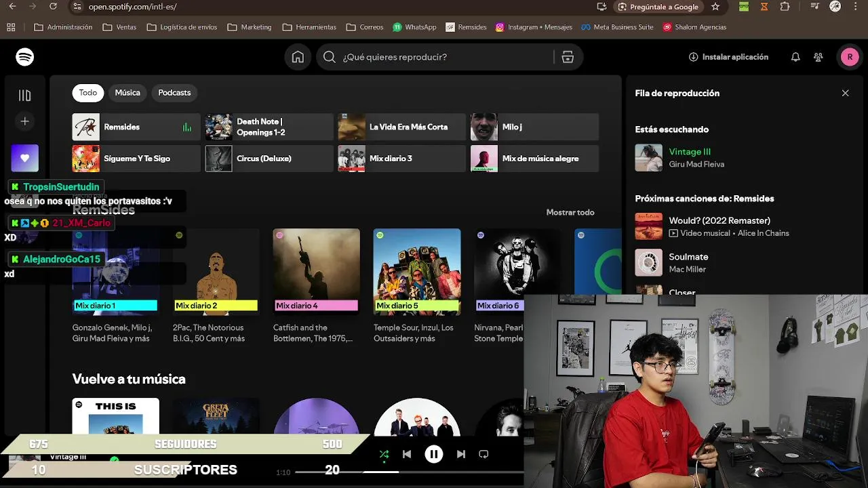Open the Remsides playlist shortcut
This screenshot has width=868, height=488.
(x=136, y=127)
